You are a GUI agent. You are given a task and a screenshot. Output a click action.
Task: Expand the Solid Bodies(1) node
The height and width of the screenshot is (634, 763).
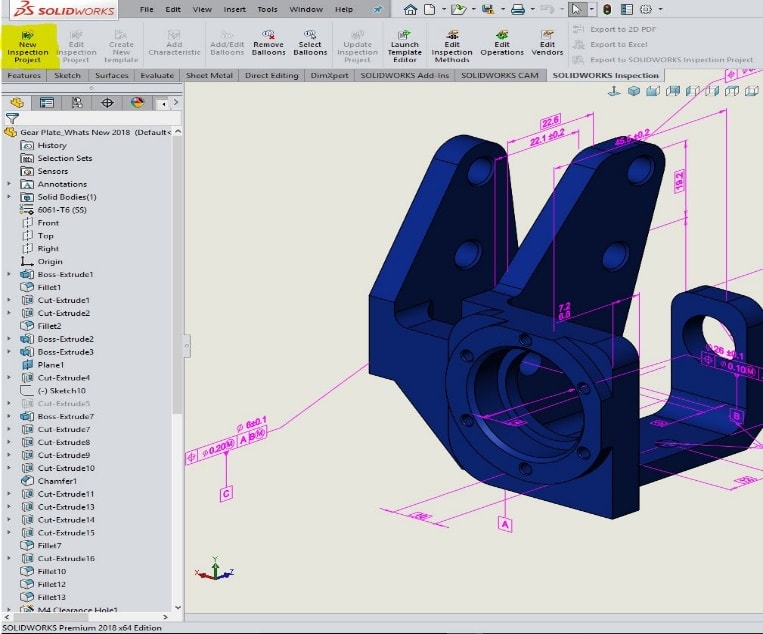pos(9,197)
